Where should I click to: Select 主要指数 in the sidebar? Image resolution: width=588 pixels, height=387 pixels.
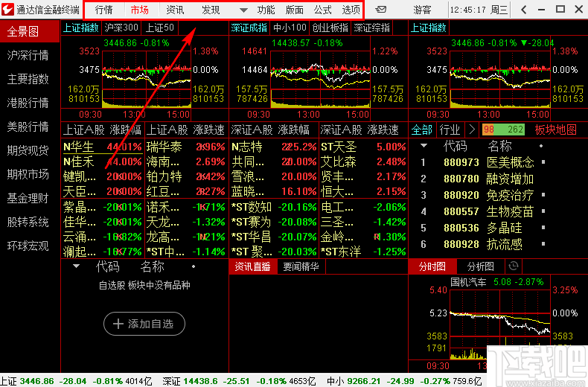tap(28, 79)
